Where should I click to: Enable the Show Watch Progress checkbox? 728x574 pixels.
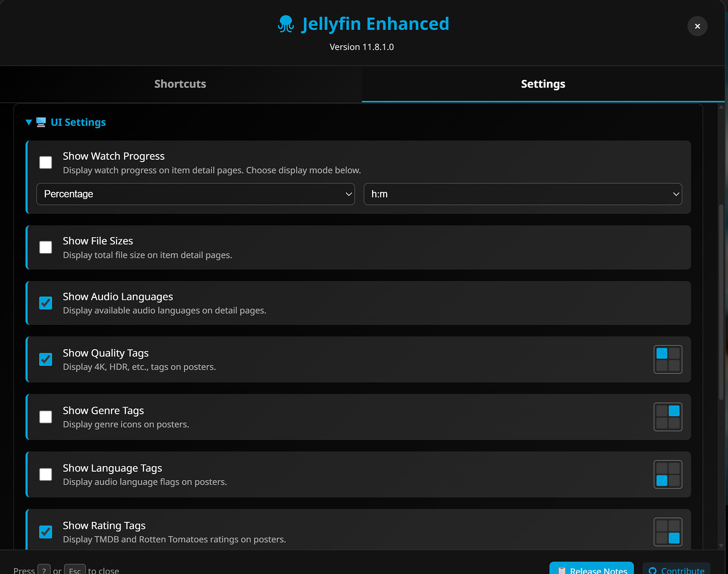(45, 163)
